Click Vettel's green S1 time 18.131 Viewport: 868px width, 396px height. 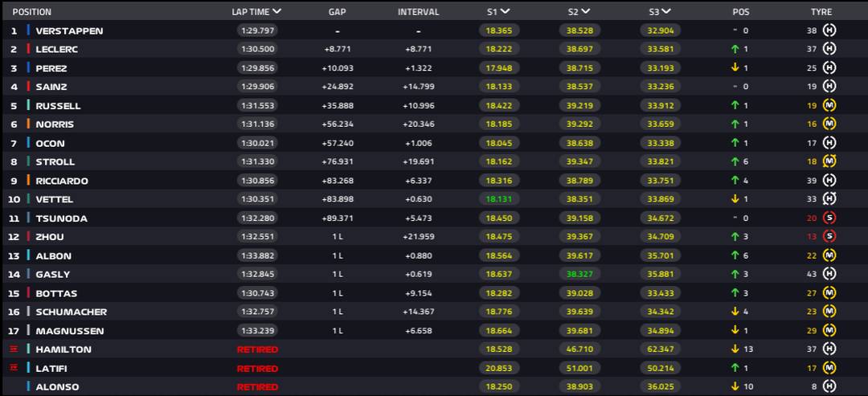[x=499, y=199]
